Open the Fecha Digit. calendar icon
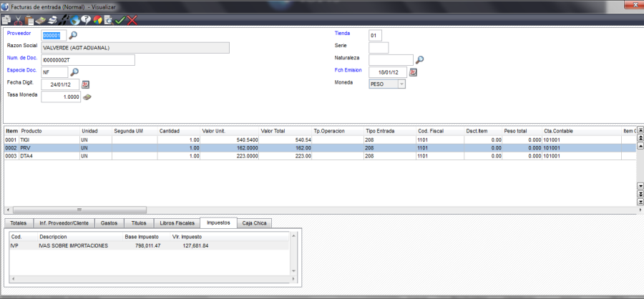This screenshot has height=299, width=644. click(85, 84)
